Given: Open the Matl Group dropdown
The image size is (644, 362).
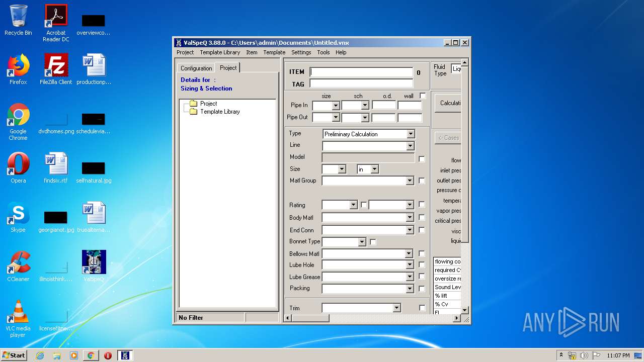Looking at the screenshot, I should pyautogui.click(x=410, y=180).
